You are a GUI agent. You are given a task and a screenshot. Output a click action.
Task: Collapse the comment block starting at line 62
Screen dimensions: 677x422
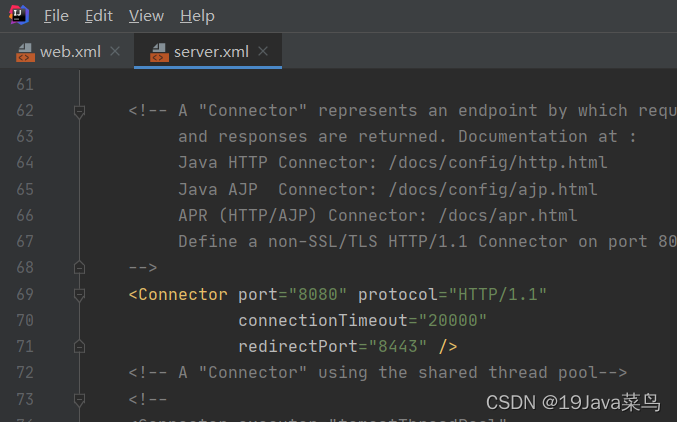[x=79, y=112]
